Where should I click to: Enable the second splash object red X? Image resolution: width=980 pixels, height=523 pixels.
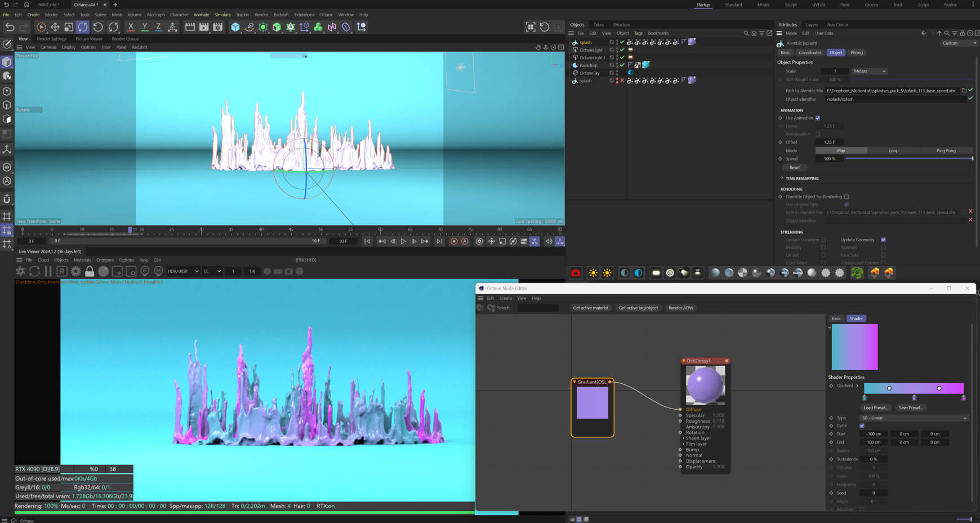(x=622, y=81)
